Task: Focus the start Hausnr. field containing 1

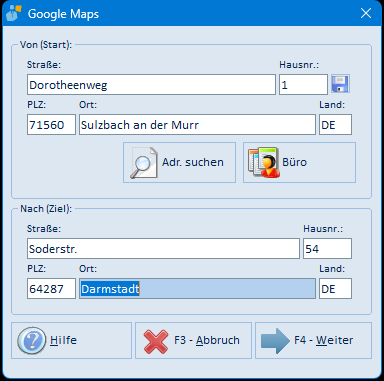Action: 303,85
